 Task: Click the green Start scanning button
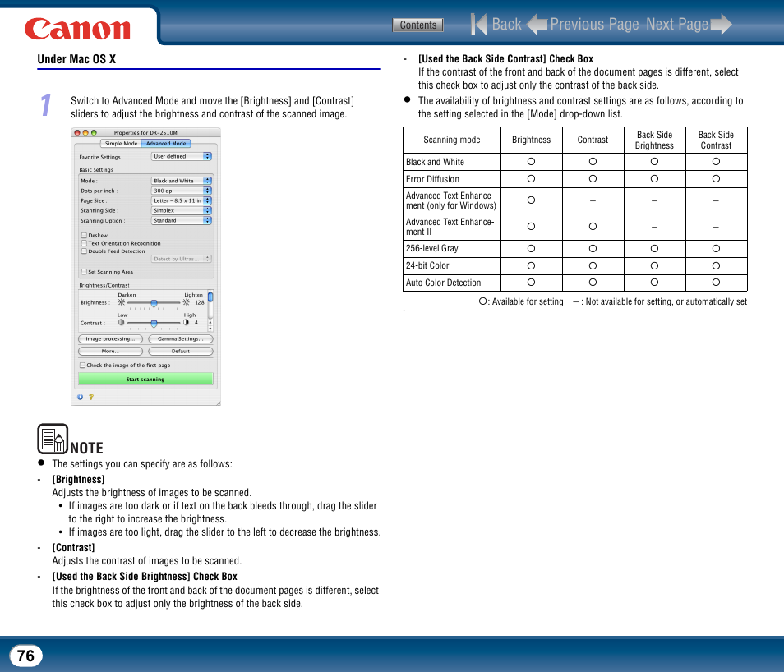click(x=145, y=379)
